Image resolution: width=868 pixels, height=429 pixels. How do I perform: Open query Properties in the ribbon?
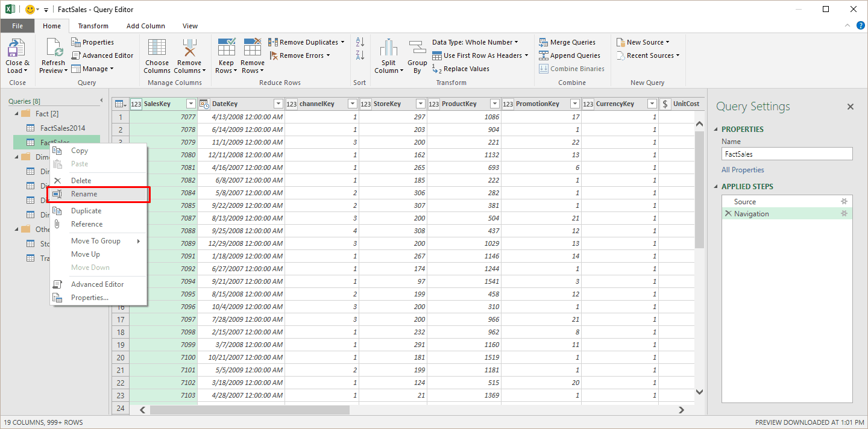[x=92, y=42]
